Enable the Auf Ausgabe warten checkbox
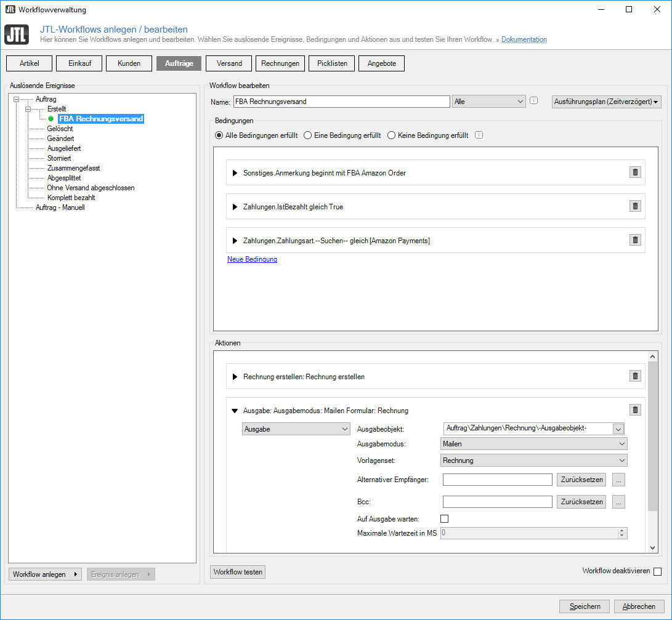The width and height of the screenshot is (672, 620). point(444,519)
